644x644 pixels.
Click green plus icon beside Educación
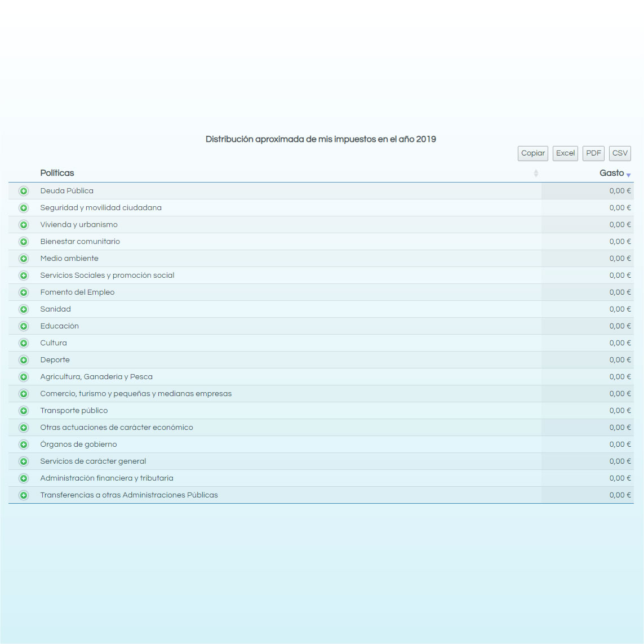pyautogui.click(x=24, y=326)
